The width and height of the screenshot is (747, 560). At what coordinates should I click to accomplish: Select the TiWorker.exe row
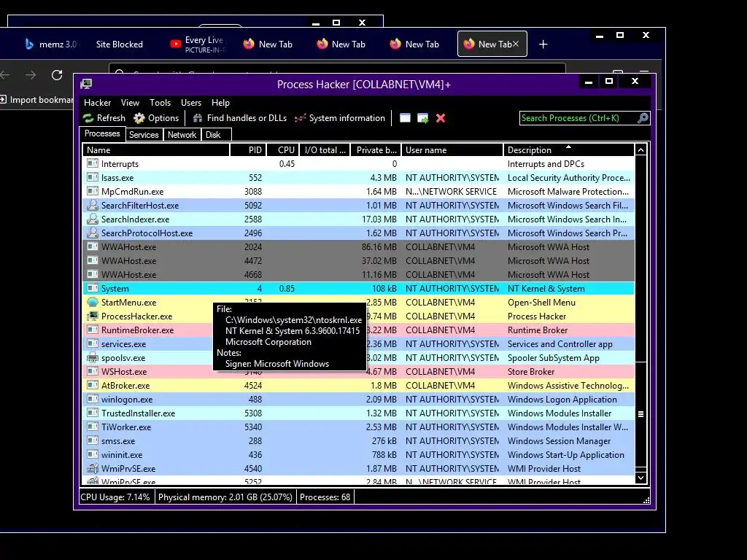(359, 427)
